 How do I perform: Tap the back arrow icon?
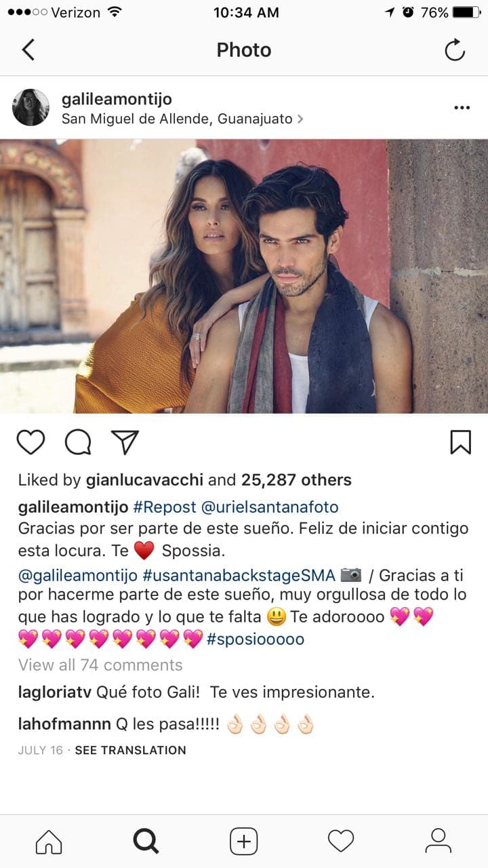(x=28, y=50)
